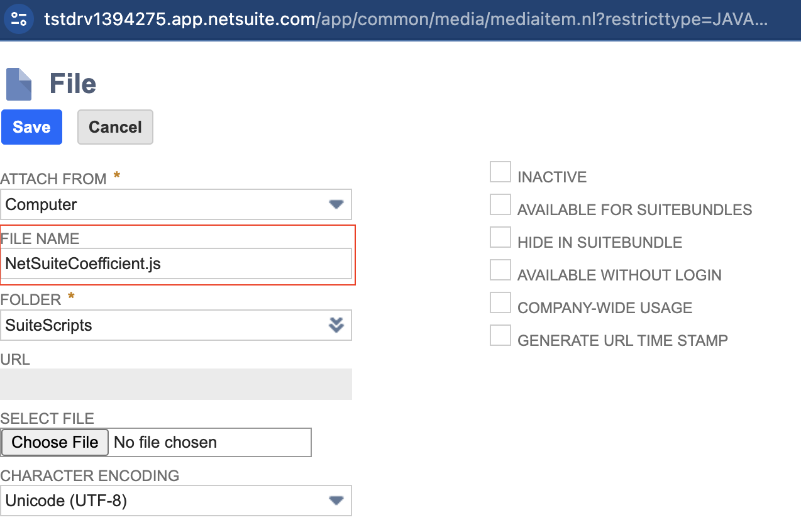
Task: Click the URL label above the grey field
Action: (x=15, y=360)
